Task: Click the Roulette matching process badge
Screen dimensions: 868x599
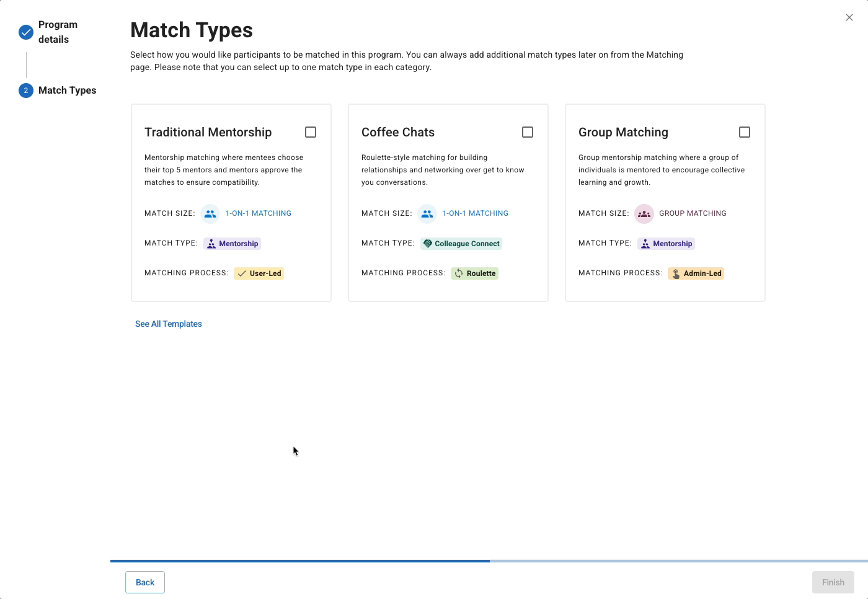Action: [475, 273]
